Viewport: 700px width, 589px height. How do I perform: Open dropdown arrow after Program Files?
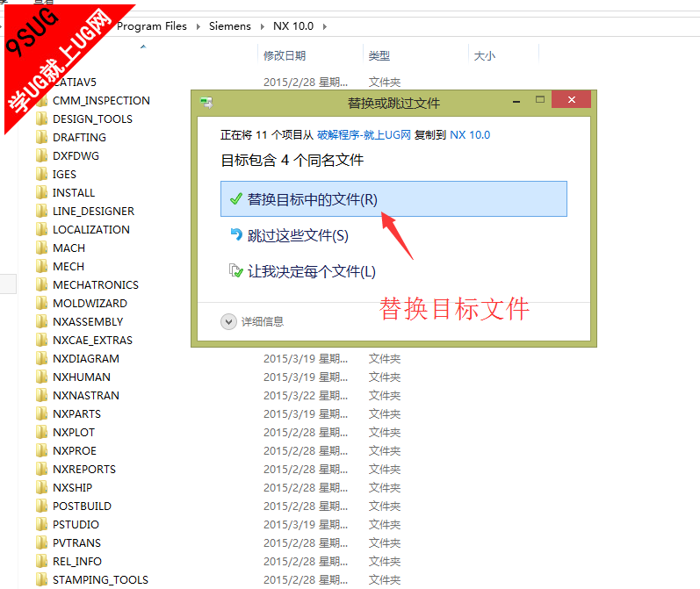click(198, 26)
